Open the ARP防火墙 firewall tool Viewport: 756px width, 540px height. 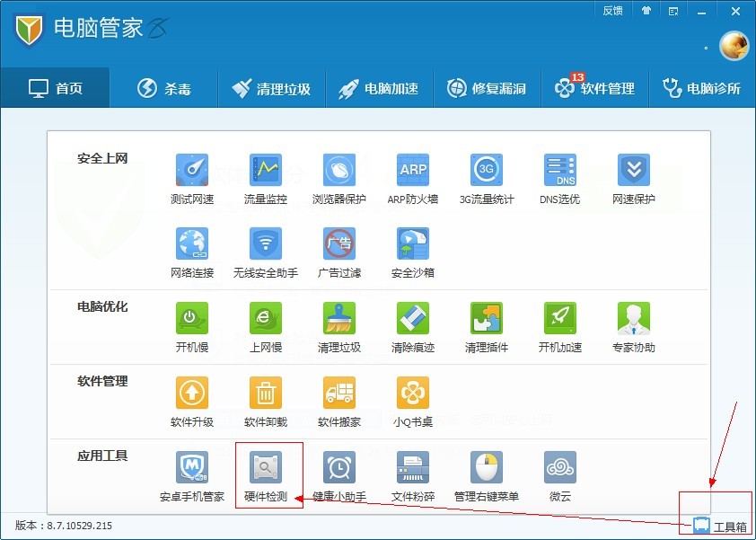413,179
